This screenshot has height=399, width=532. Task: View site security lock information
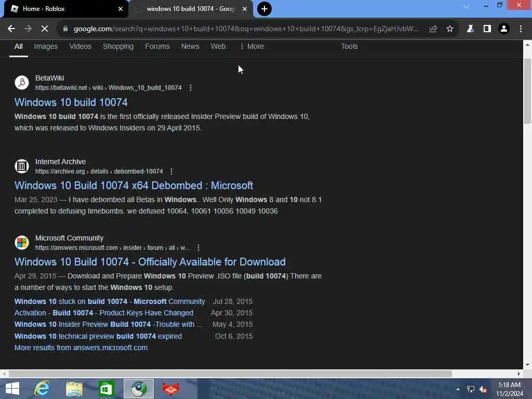point(65,29)
